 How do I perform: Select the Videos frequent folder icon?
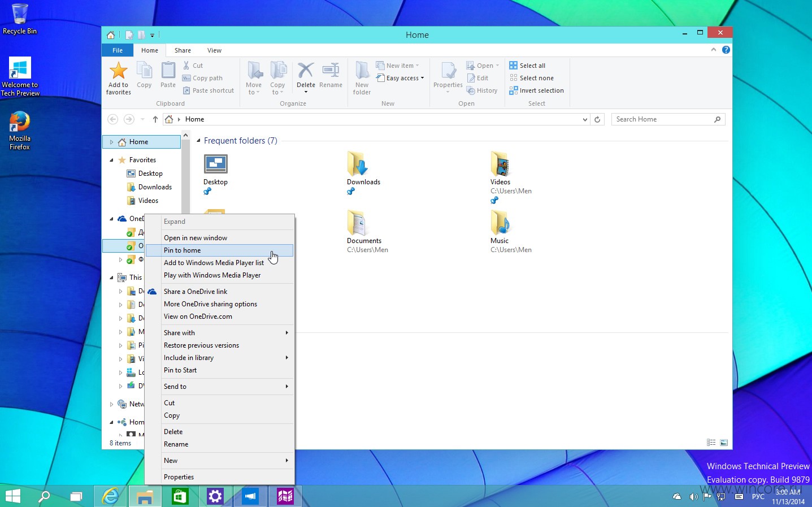[x=501, y=164]
